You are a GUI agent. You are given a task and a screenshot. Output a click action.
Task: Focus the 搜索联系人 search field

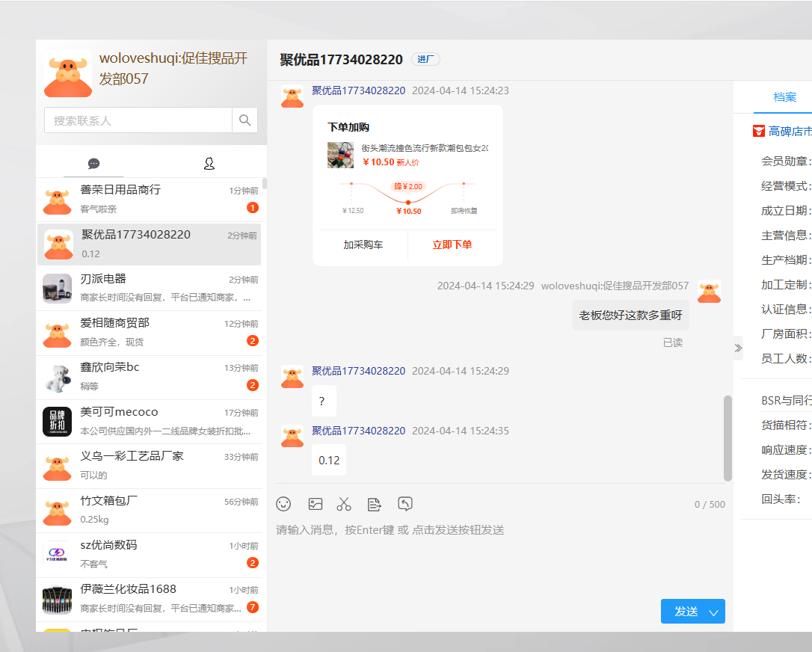pos(138,120)
